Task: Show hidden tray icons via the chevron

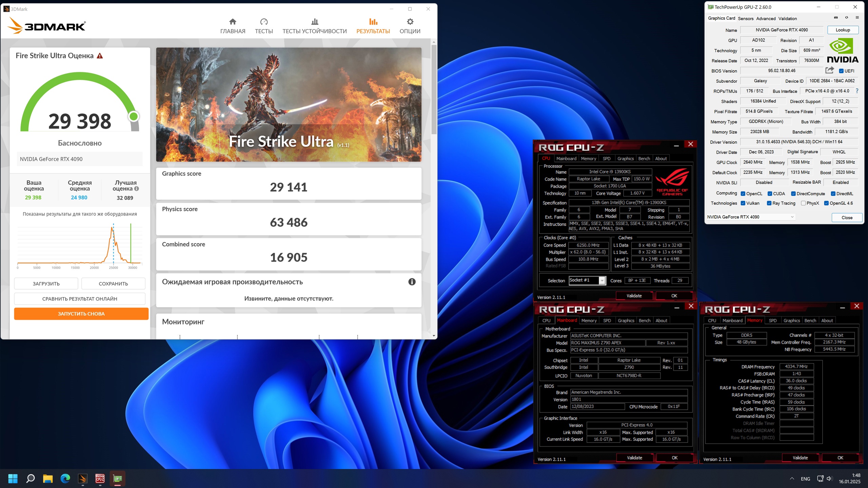Action: click(x=792, y=479)
